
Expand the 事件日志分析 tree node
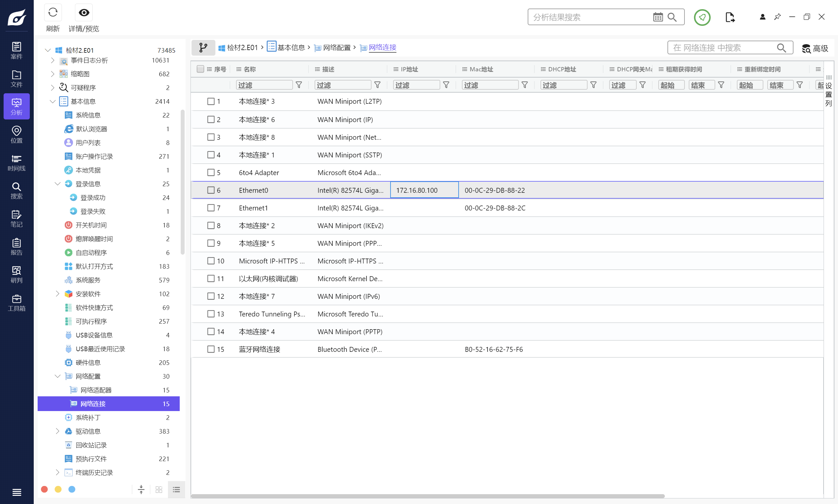click(x=53, y=61)
